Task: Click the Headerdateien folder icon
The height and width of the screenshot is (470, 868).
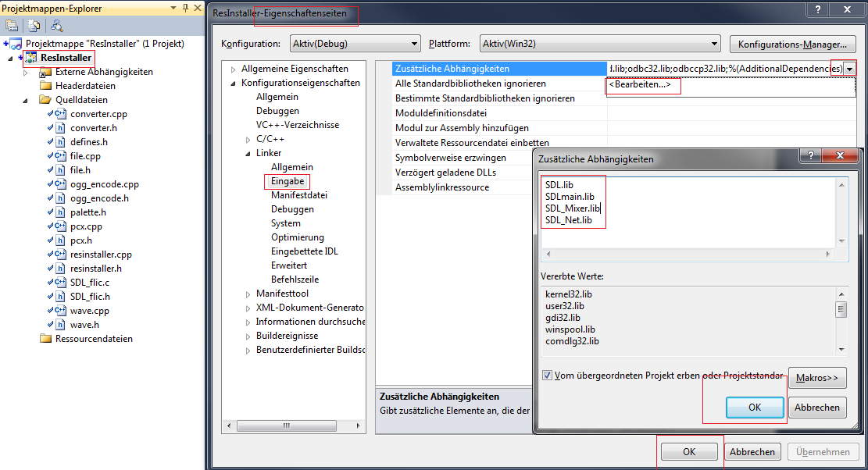Action: coord(45,86)
